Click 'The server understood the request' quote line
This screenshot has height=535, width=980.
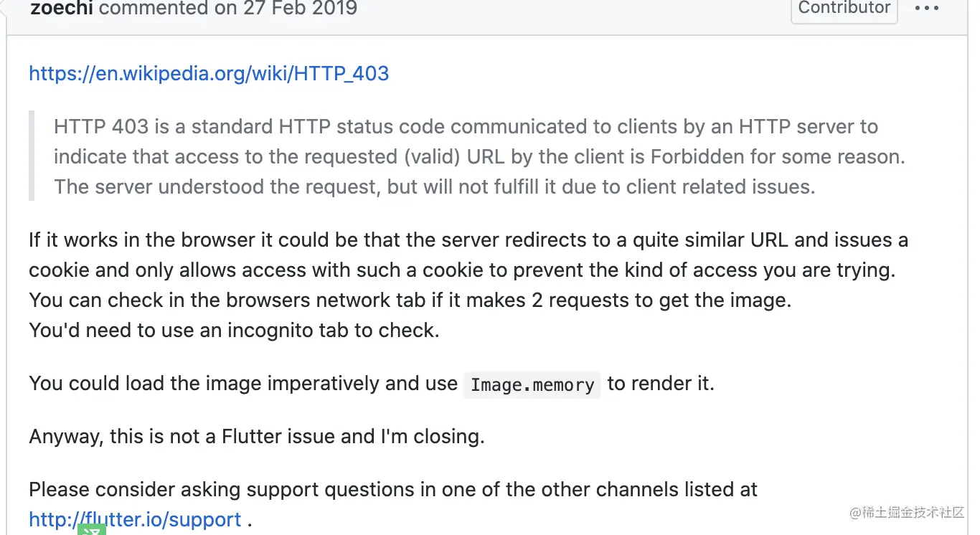tap(434, 187)
